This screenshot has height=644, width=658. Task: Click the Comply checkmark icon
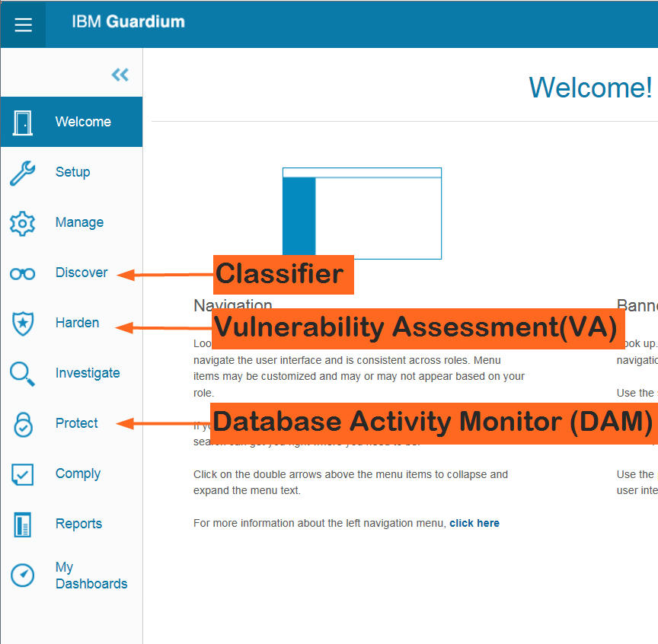tap(23, 474)
